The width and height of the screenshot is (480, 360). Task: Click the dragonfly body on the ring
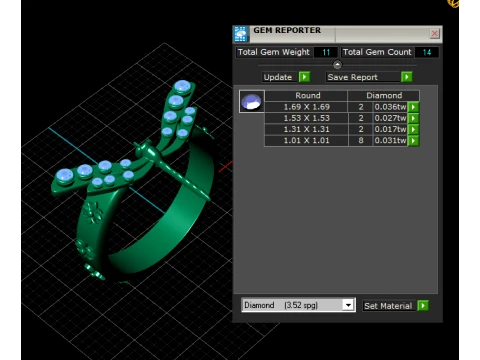173,172
